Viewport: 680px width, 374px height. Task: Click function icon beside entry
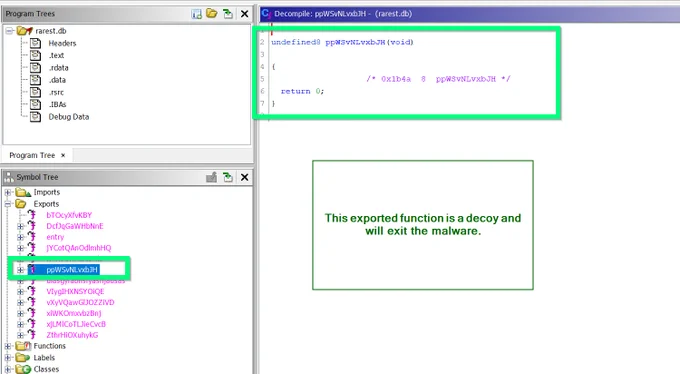(x=32, y=237)
